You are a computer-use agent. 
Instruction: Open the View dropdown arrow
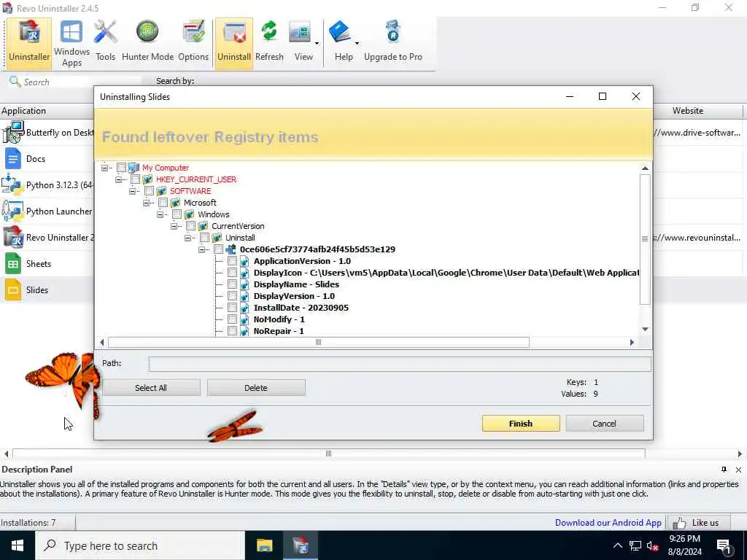317,43
